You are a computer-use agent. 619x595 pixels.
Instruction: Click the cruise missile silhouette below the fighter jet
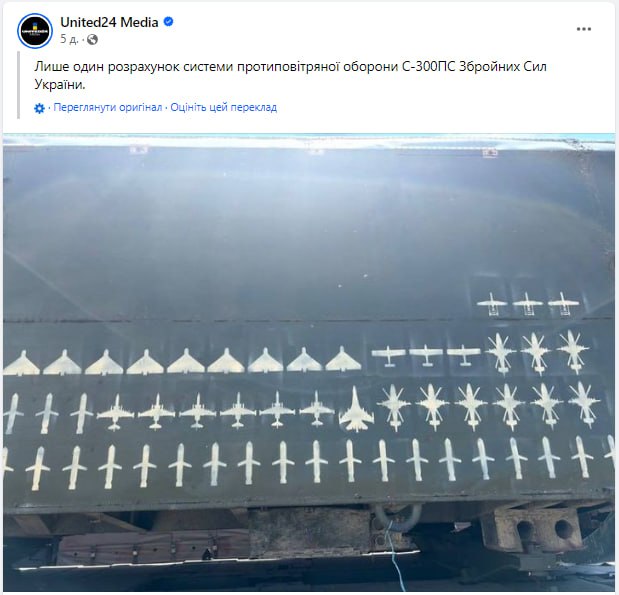[x=350, y=462]
